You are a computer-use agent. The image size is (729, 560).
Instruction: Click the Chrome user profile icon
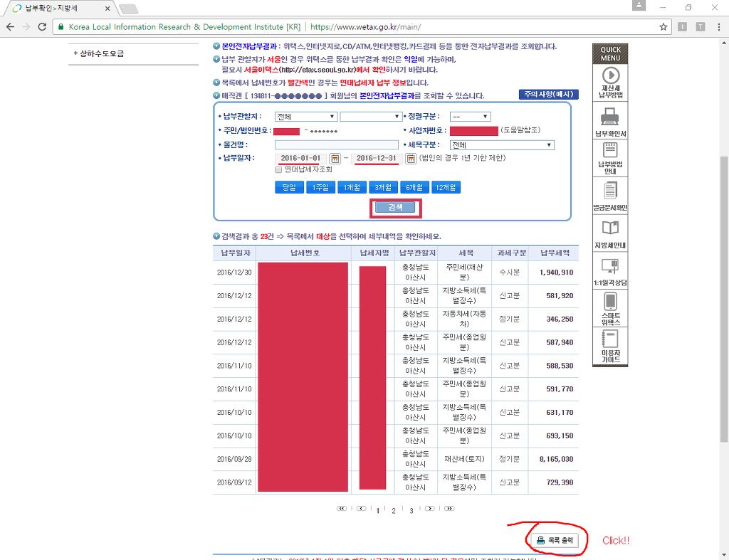pyautogui.click(x=639, y=5)
